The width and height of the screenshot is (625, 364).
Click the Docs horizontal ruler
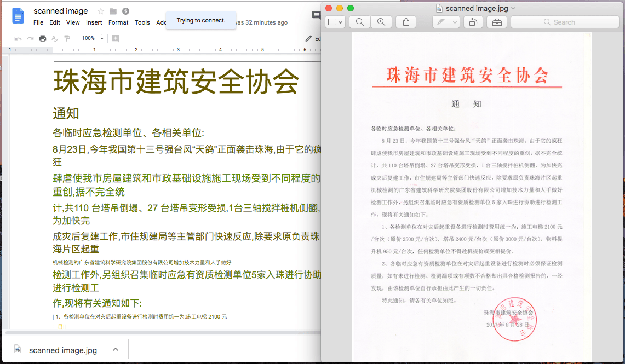164,50
